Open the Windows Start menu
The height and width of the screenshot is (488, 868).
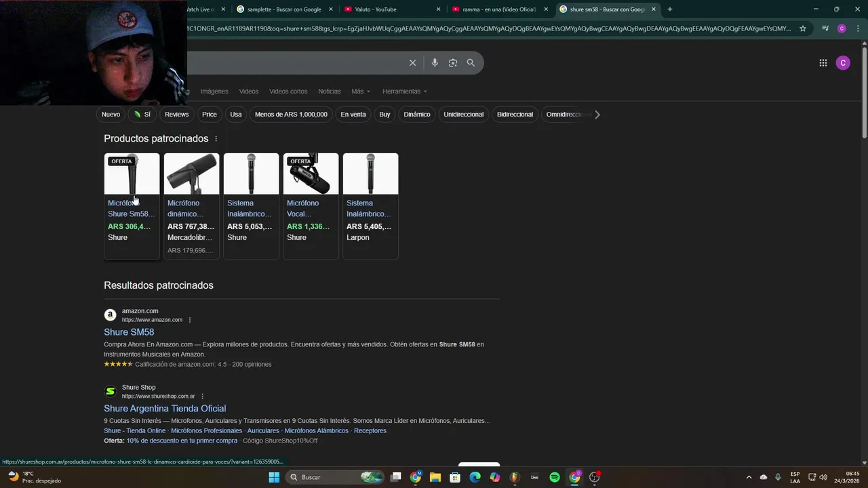[274, 477]
